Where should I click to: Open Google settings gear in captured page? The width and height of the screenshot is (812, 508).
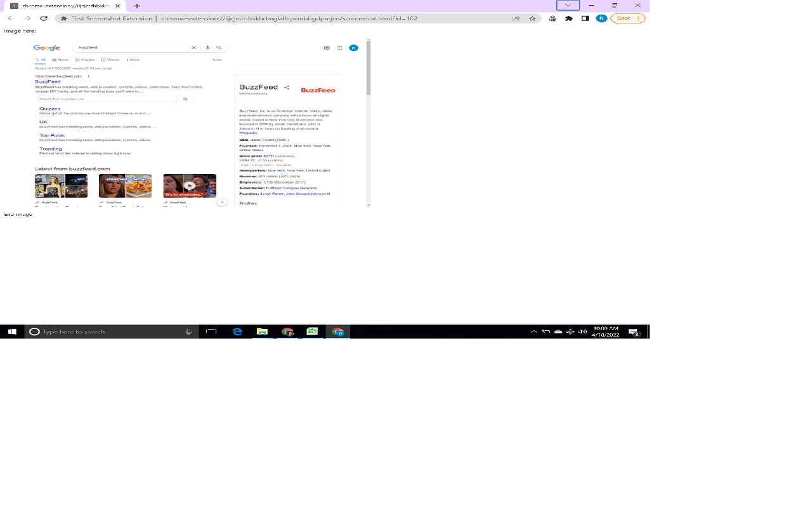(327, 48)
